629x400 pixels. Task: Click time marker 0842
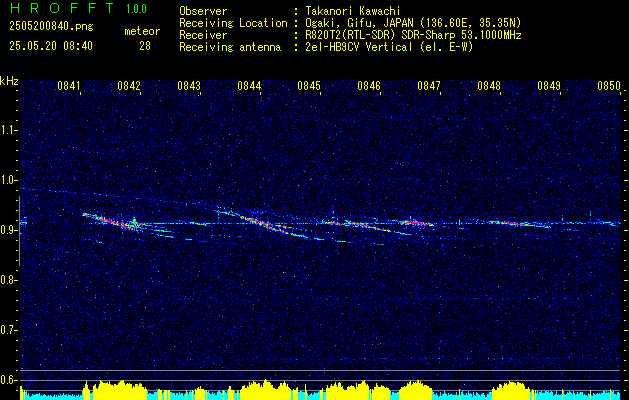[129, 86]
